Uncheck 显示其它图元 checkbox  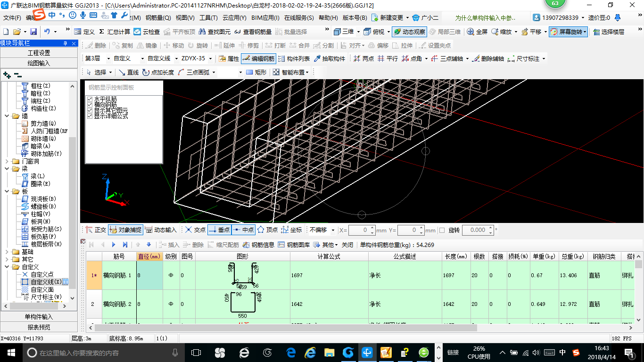90,110
